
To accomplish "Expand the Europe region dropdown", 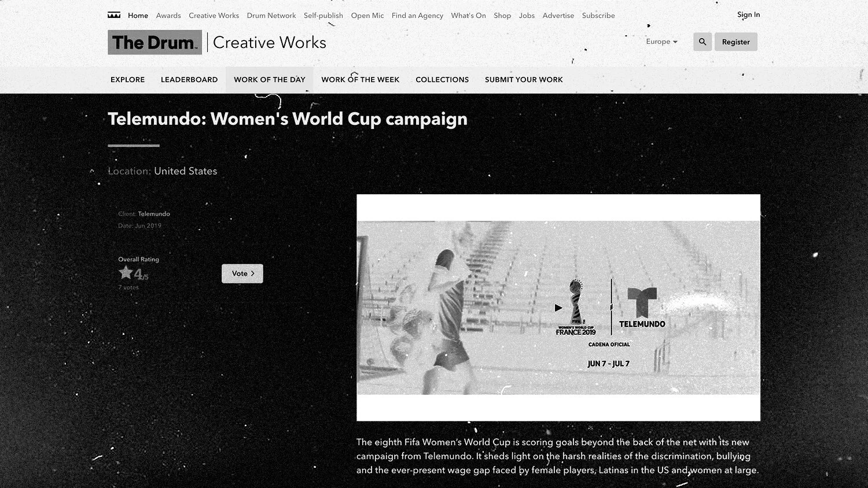I will pos(661,42).
